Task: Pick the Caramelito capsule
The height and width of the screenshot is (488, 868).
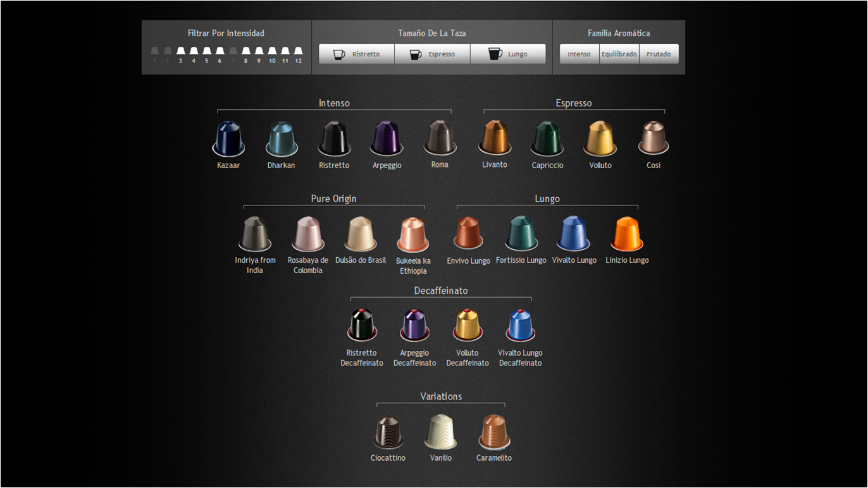Action: coord(494,432)
